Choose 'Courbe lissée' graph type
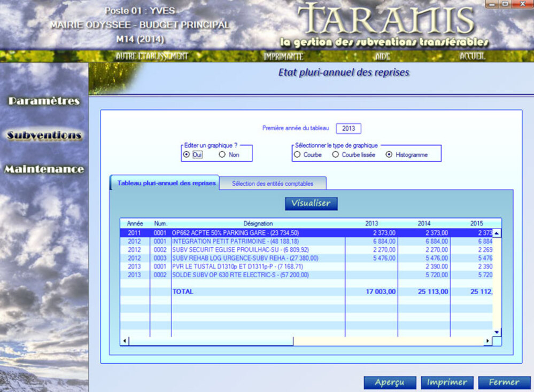The width and height of the screenshot is (534, 392). pos(336,155)
